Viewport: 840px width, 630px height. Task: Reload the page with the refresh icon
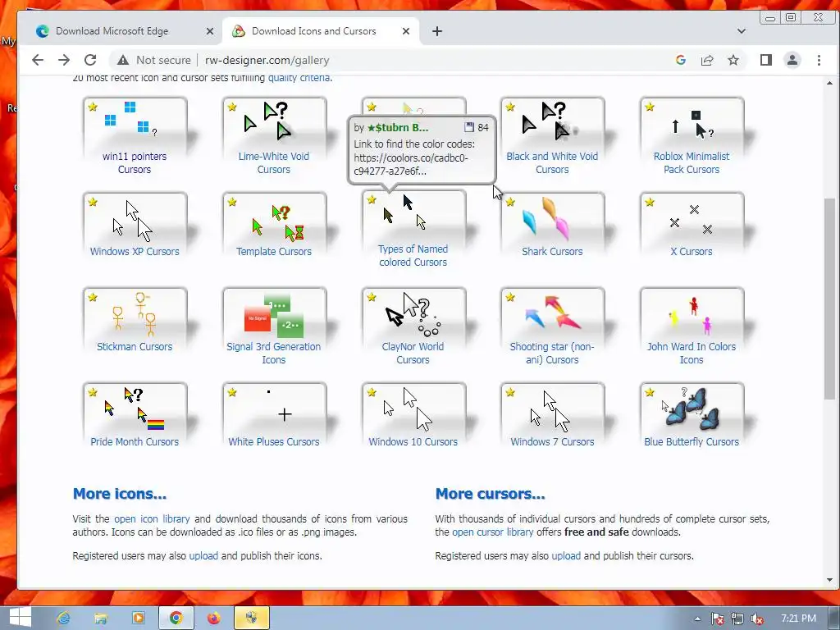point(90,60)
